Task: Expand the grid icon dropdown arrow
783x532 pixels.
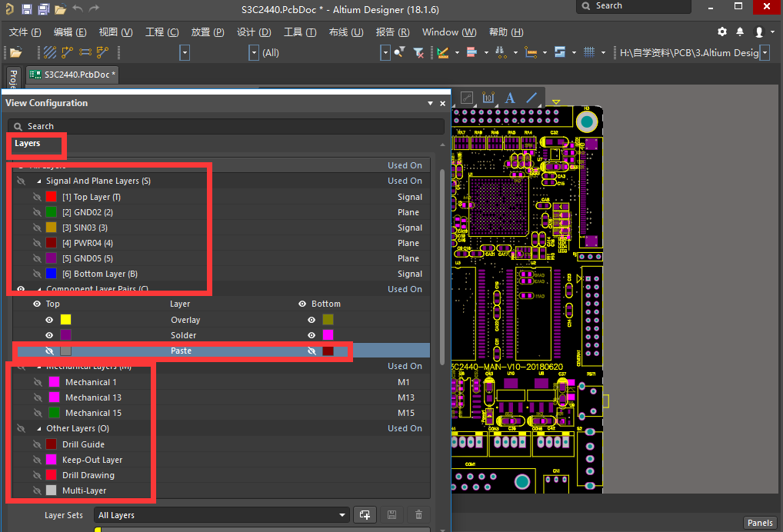Action: [x=603, y=52]
